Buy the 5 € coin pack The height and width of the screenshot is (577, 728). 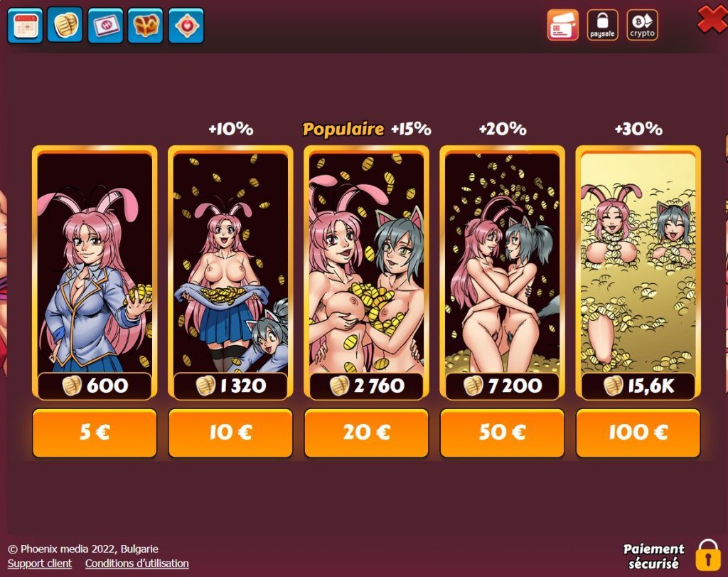pyautogui.click(x=95, y=433)
